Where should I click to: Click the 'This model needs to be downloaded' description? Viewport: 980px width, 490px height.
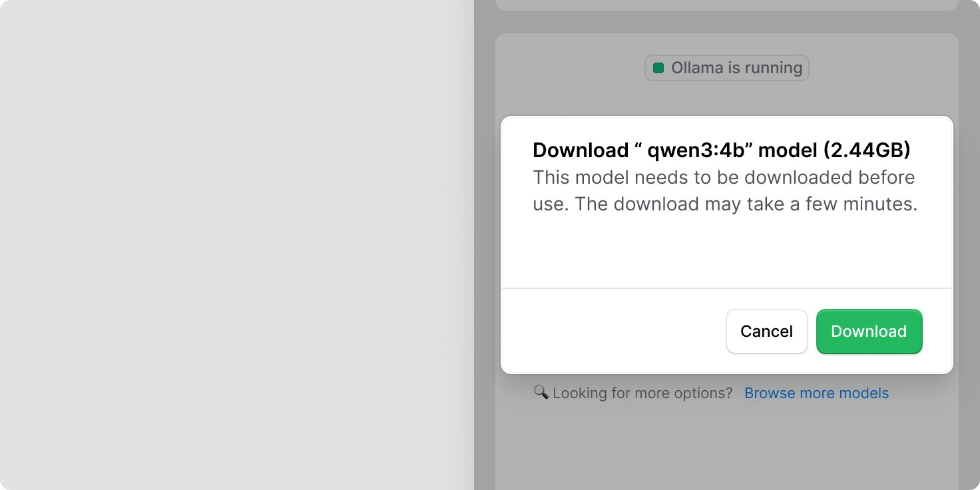pos(724,190)
